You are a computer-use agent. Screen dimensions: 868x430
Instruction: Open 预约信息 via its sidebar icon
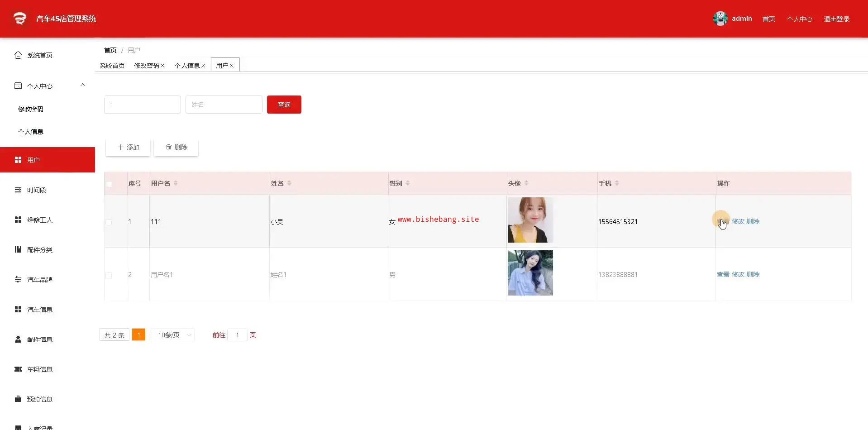click(x=18, y=399)
